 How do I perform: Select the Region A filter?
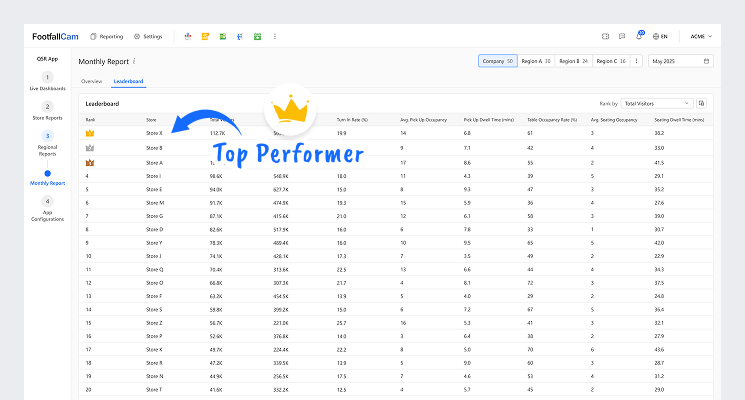tap(535, 61)
